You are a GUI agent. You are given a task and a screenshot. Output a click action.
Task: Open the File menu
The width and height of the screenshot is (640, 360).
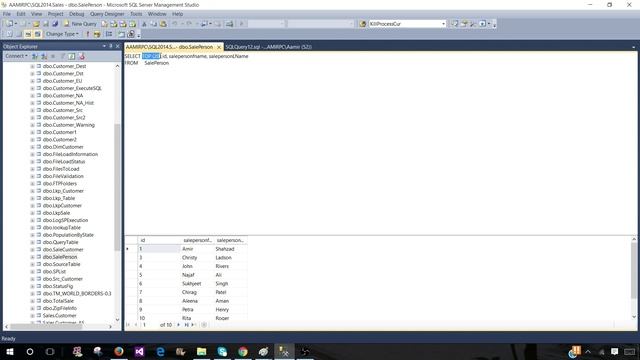(x=7, y=14)
